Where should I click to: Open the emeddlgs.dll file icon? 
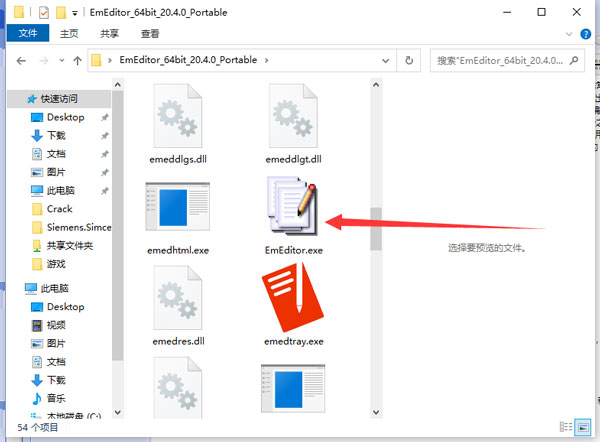tap(178, 116)
